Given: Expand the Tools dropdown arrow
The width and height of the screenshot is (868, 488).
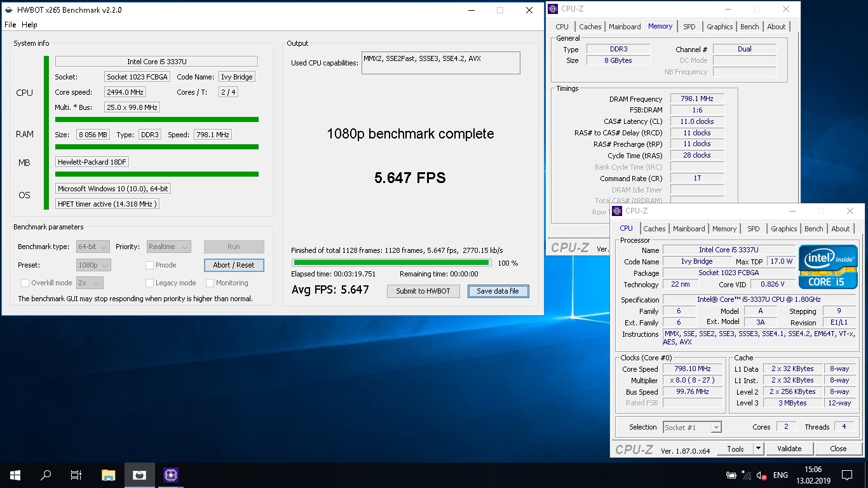Looking at the screenshot, I should pos(758,449).
